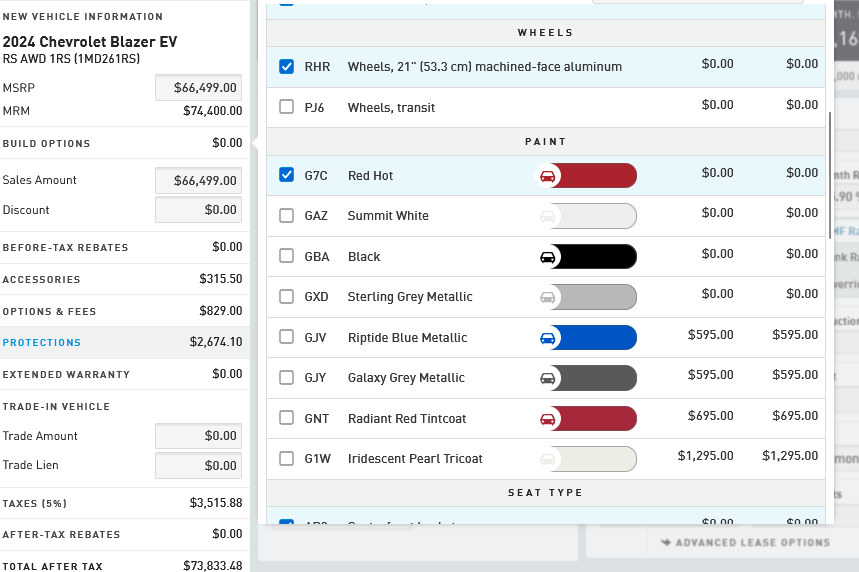Click the Trade Lien input field
The height and width of the screenshot is (572, 859).
pos(198,465)
